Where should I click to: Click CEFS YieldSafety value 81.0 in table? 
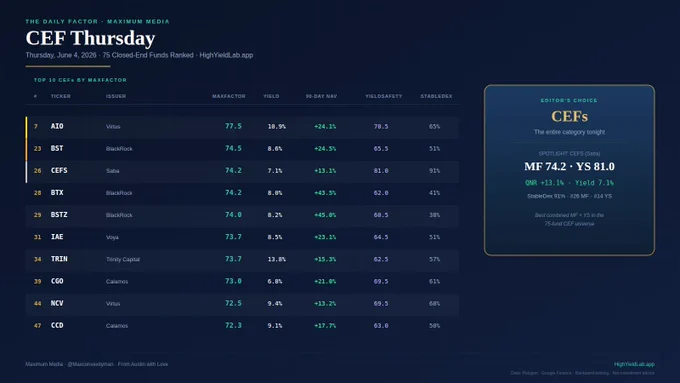point(381,171)
